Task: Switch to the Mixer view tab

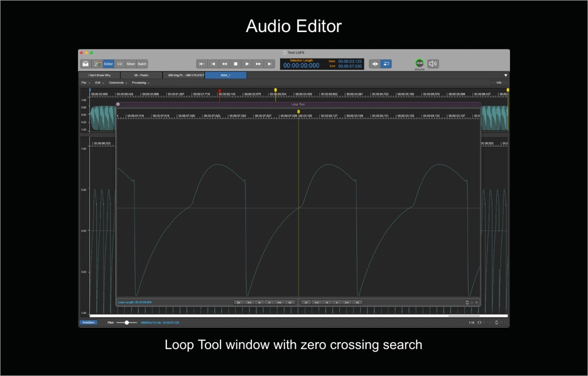Action: pyautogui.click(x=131, y=64)
